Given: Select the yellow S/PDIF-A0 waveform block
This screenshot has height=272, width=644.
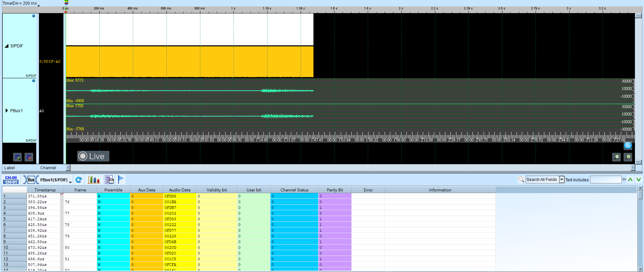Looking at the screenshot, I should [190, 62].
